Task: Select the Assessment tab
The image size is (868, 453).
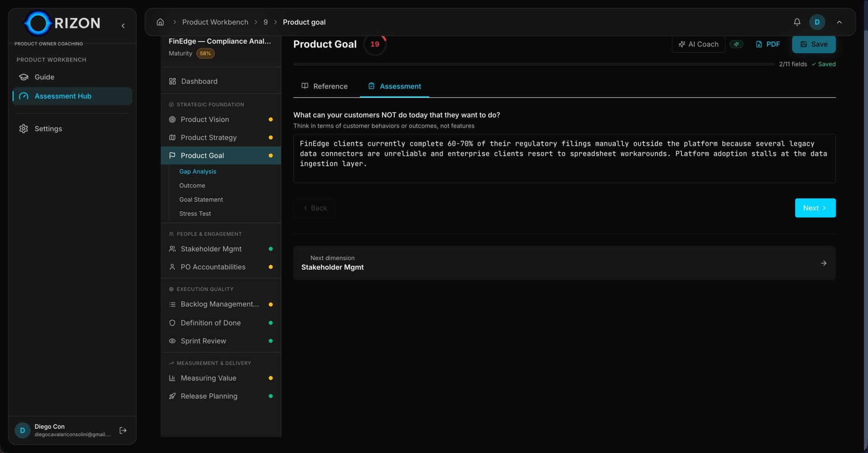Action: click(394, 86)
